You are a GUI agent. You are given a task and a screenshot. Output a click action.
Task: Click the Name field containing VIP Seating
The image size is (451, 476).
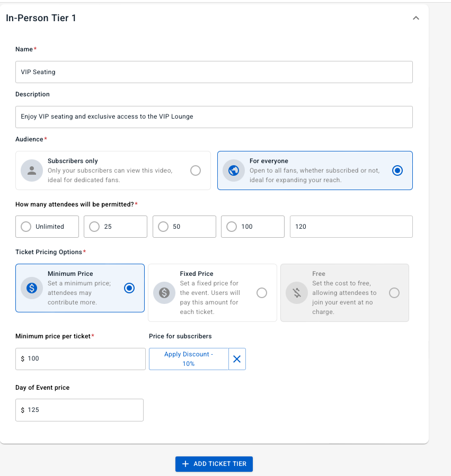pyautogui.click(x=214, y=72)
